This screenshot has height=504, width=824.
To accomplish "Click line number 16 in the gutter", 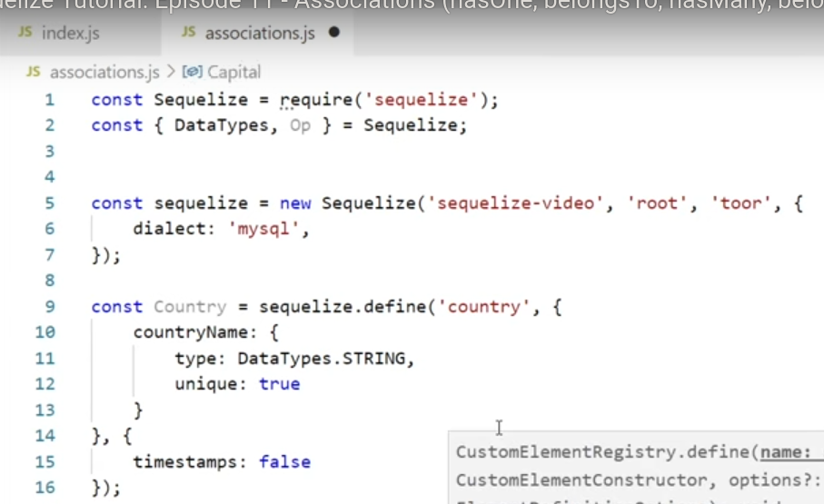I will [45, 487].
